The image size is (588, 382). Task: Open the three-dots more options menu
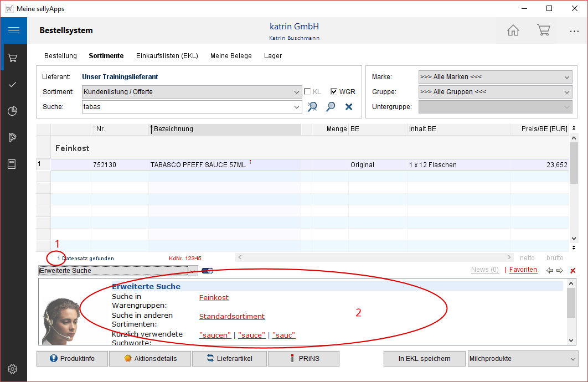point(574,31)
